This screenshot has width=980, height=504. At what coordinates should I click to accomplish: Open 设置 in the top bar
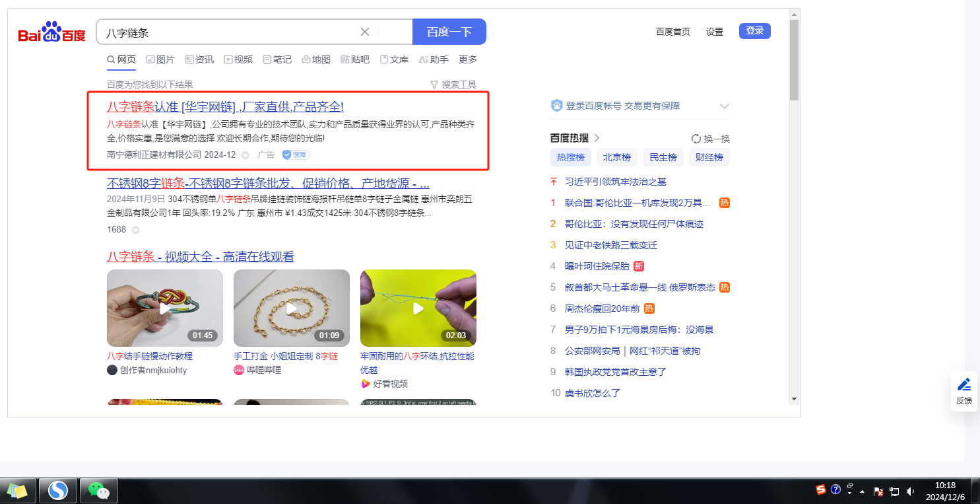click(x=715, y=32)
